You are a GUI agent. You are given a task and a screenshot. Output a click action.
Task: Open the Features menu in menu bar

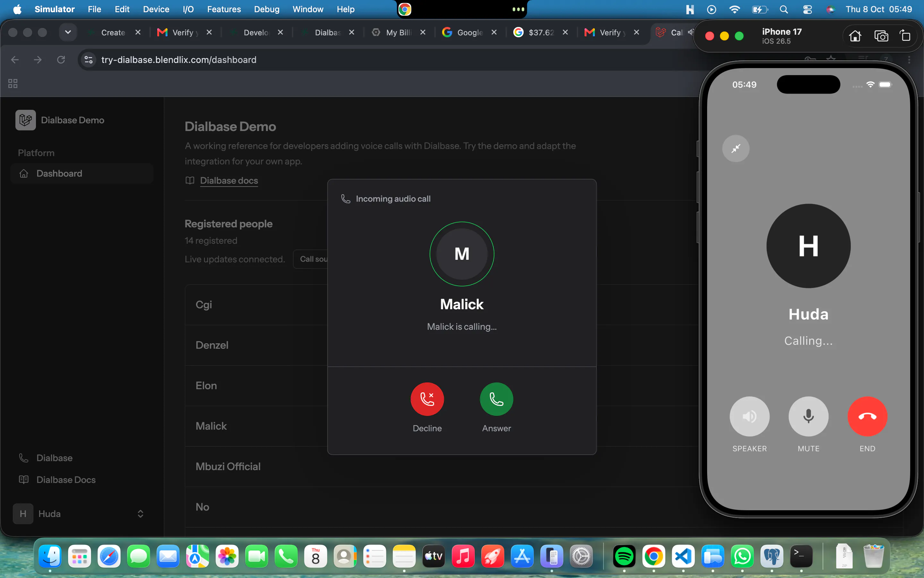(x=224, y=9)
